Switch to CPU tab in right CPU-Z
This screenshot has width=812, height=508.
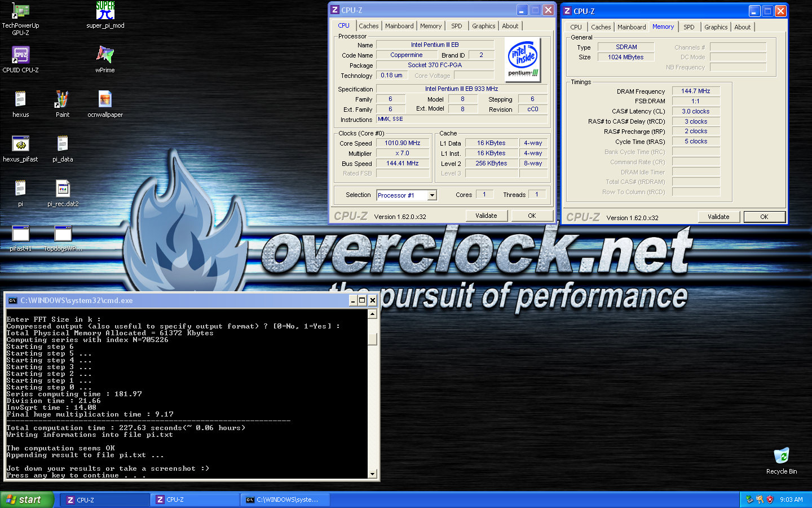576,27
